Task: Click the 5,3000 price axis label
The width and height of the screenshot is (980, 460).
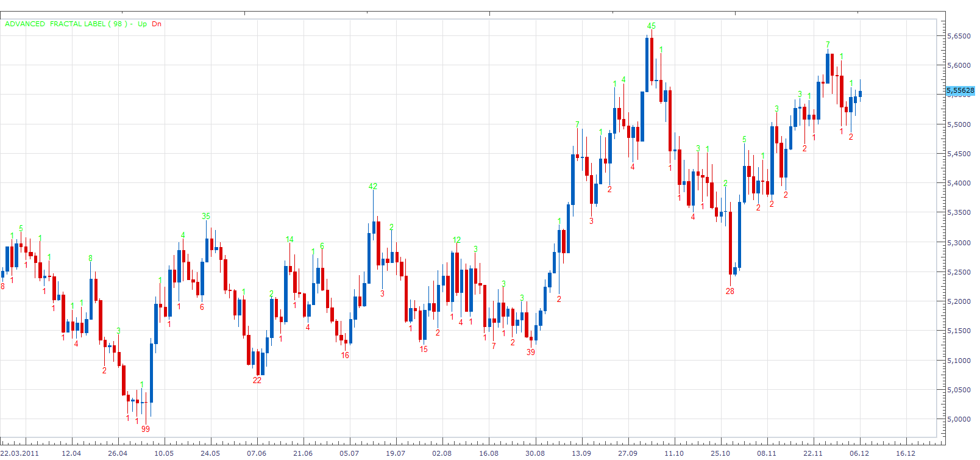Action: (x=959, y=243)
